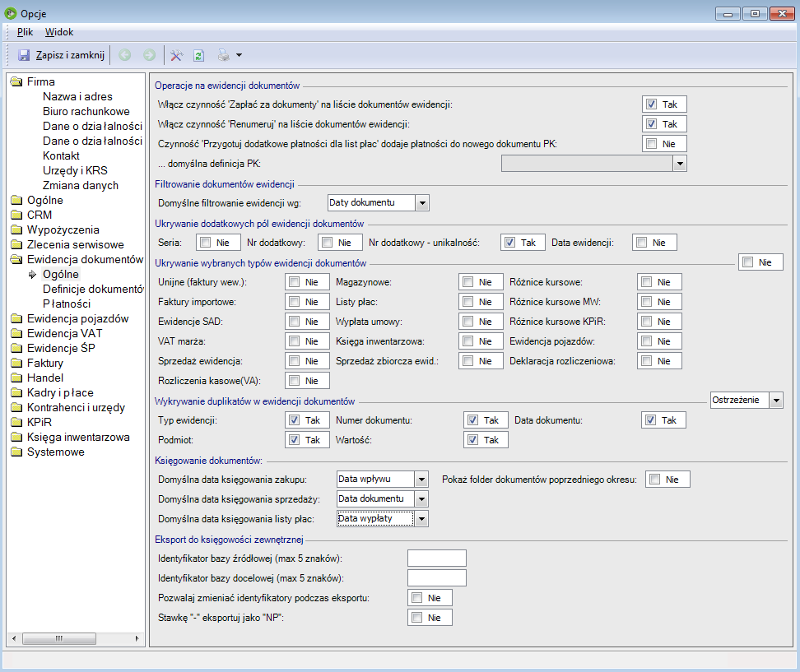
Task: Toggle Seria hiding checkbox
Action: tap(205, 242)
